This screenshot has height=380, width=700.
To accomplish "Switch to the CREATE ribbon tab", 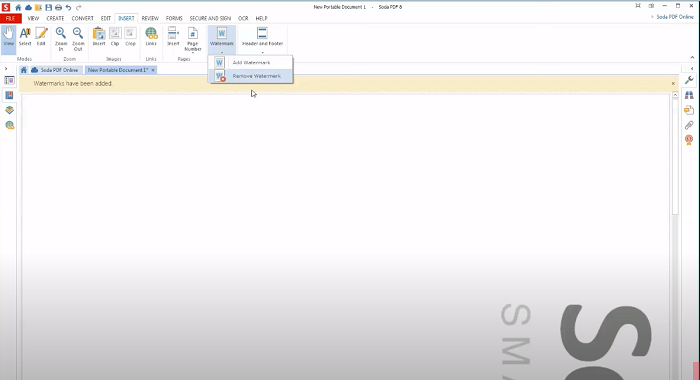I will pos(55,18).
